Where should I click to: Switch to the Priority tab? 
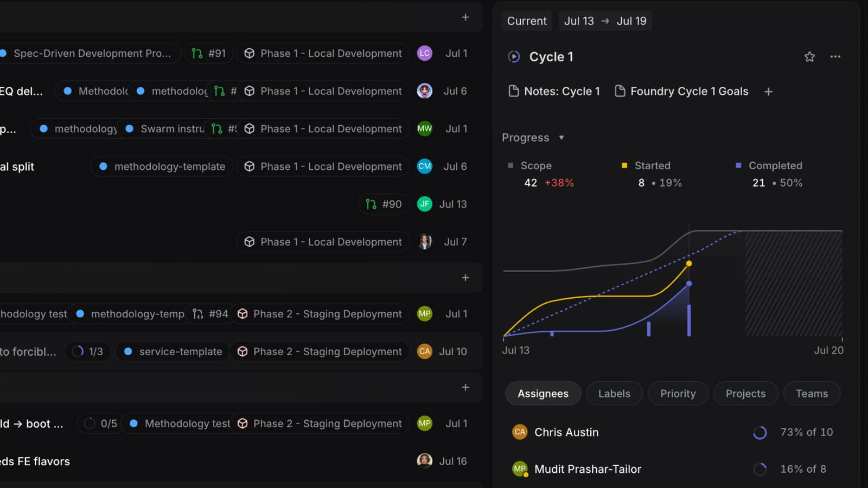pos(678,394)
